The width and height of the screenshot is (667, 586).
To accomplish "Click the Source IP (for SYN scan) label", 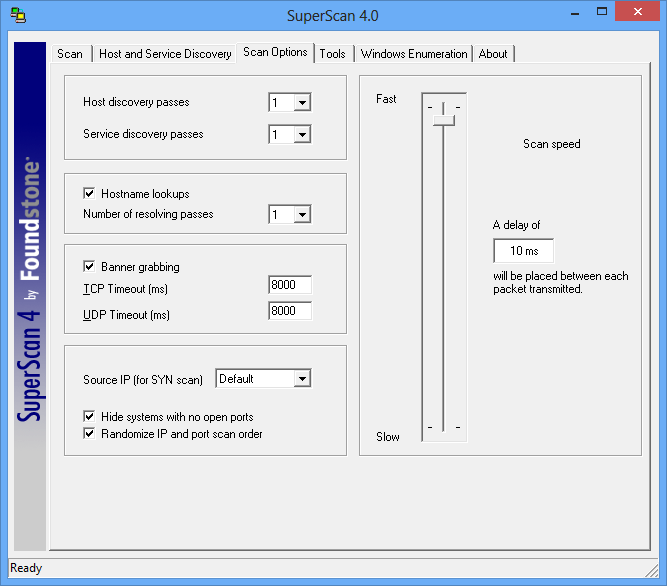I will [143, 380].
